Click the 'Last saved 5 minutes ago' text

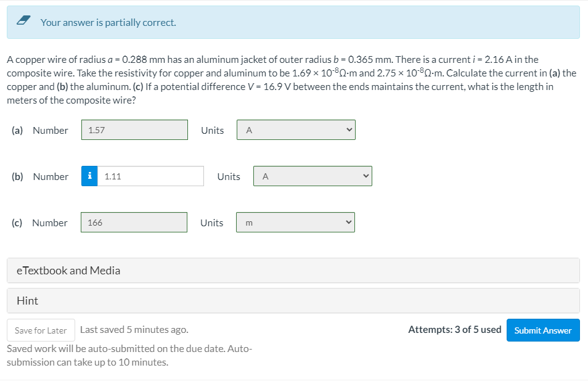point(134,330)
